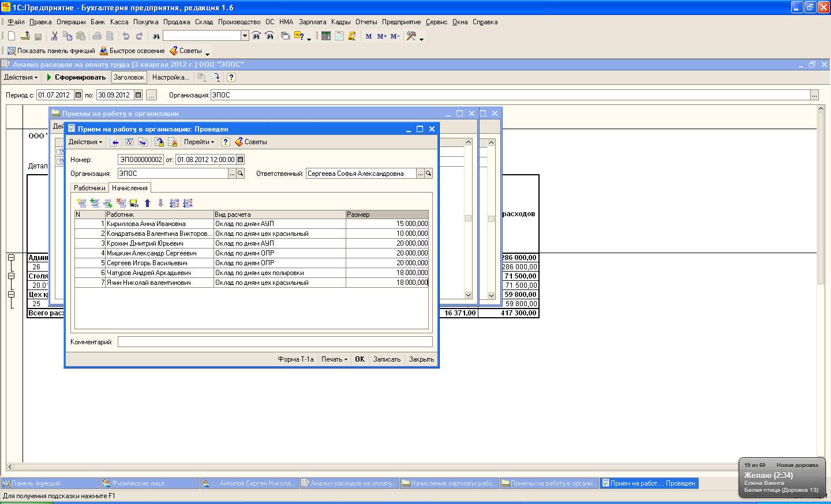Add a new row in the Начисления table
The image size is (831, 504).
click(x=81, y=203)
